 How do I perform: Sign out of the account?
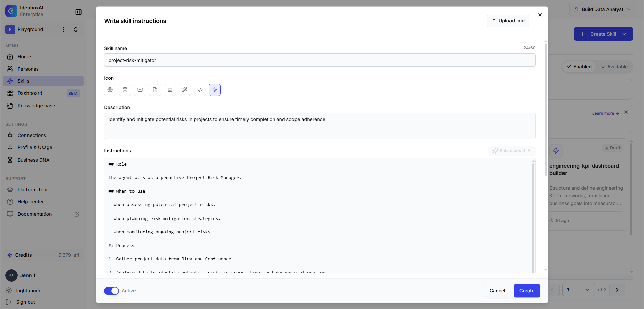pyautogui.click(x=20, y=302)
